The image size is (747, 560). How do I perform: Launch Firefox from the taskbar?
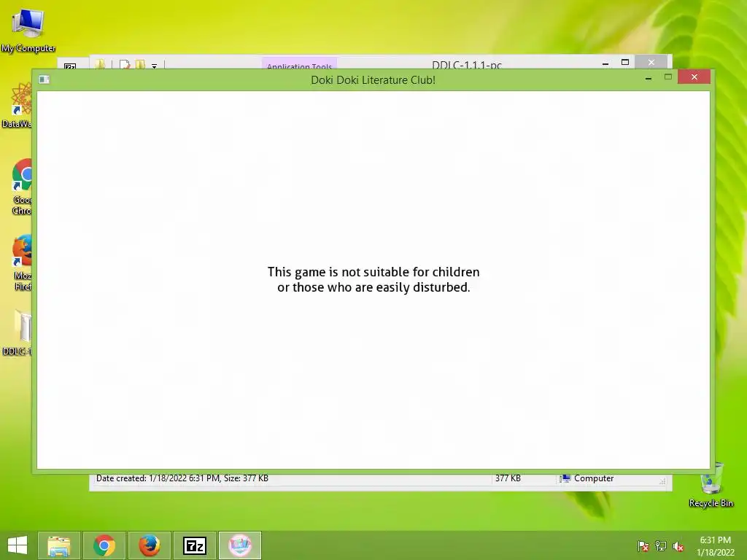point(149,545)
